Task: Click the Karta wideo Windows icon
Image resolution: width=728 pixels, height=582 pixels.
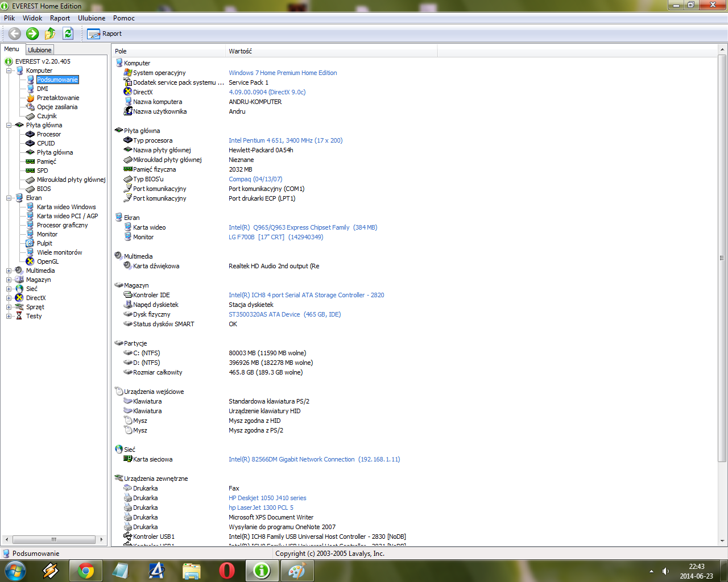Action: click(x=30, y=207)
